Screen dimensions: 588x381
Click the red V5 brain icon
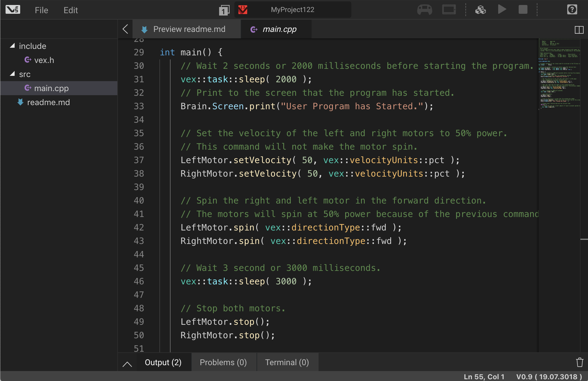[243, 10]
